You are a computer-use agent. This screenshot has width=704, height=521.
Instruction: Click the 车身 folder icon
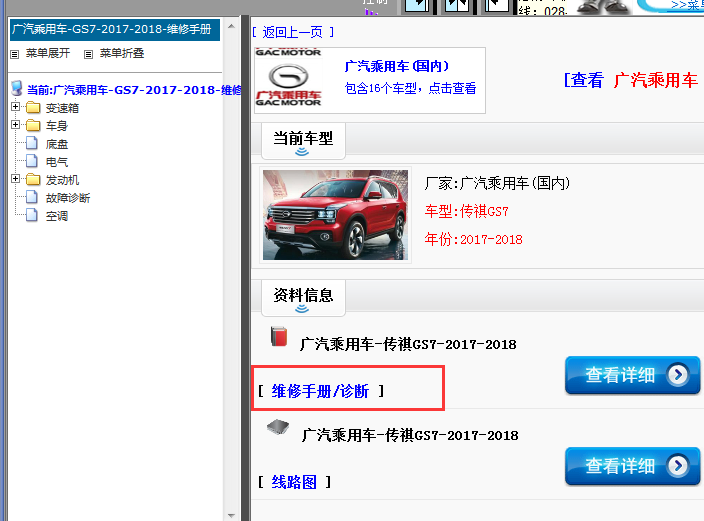point(33,125)
